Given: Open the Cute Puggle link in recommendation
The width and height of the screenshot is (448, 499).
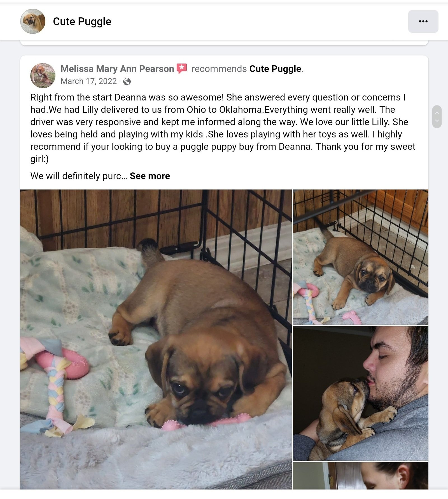Looking at the screenshot, I should coord(275,69).
